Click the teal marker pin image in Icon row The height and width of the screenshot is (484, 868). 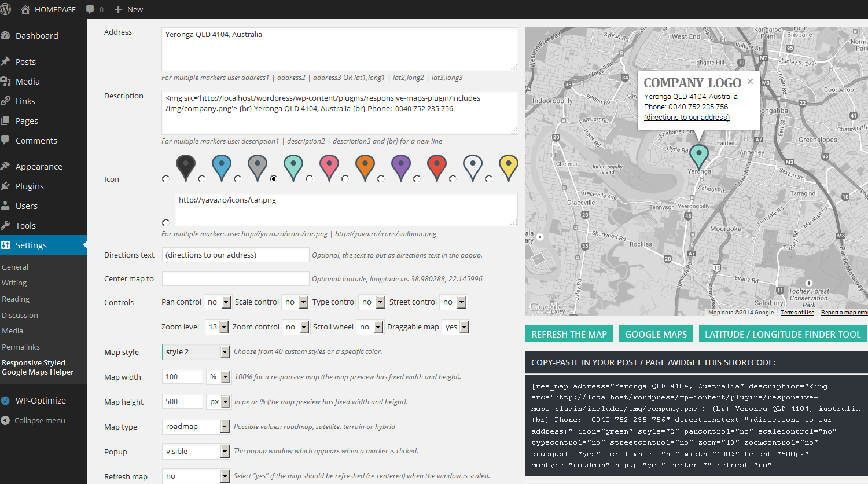[x=293, y=168]
